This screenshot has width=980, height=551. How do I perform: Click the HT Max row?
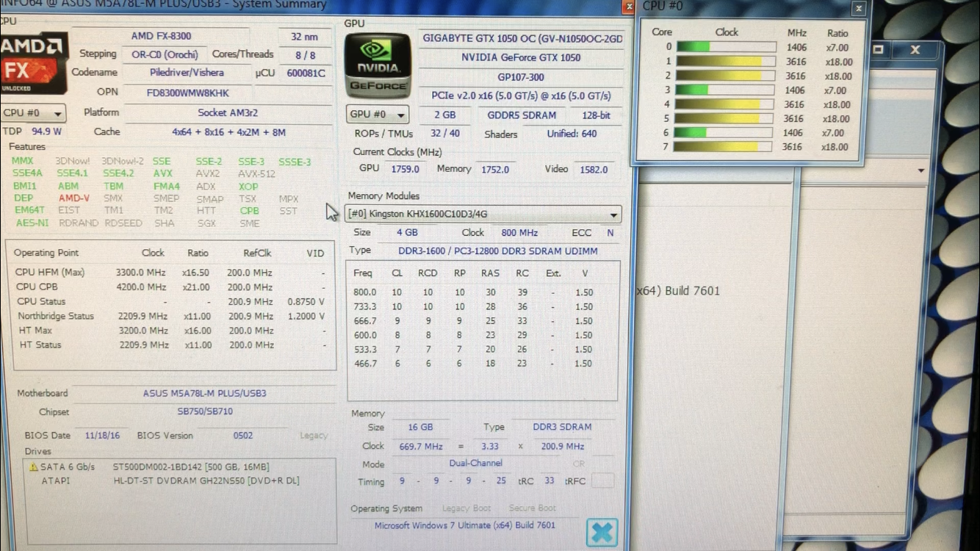[170, 331]
